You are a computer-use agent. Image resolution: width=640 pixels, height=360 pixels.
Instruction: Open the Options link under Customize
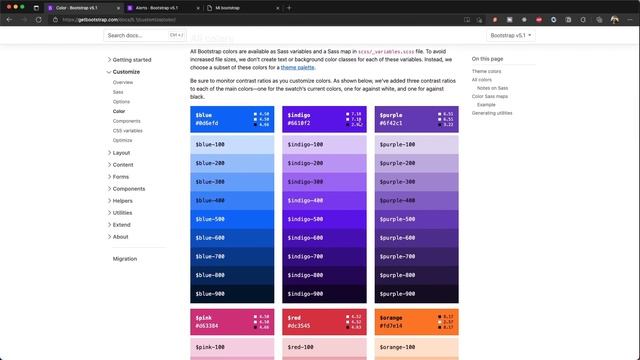click(x=121, y=102)
